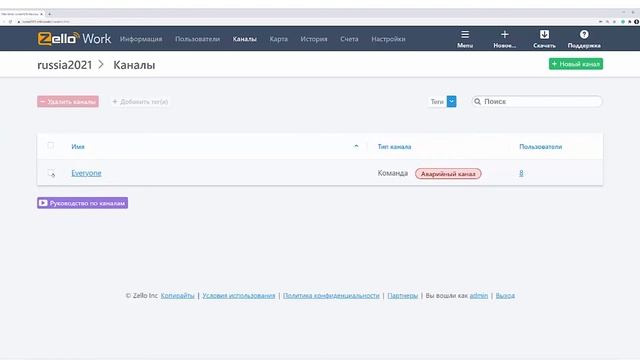Click the Копирайты footer link
640x360 pixels.
(178, 296)
